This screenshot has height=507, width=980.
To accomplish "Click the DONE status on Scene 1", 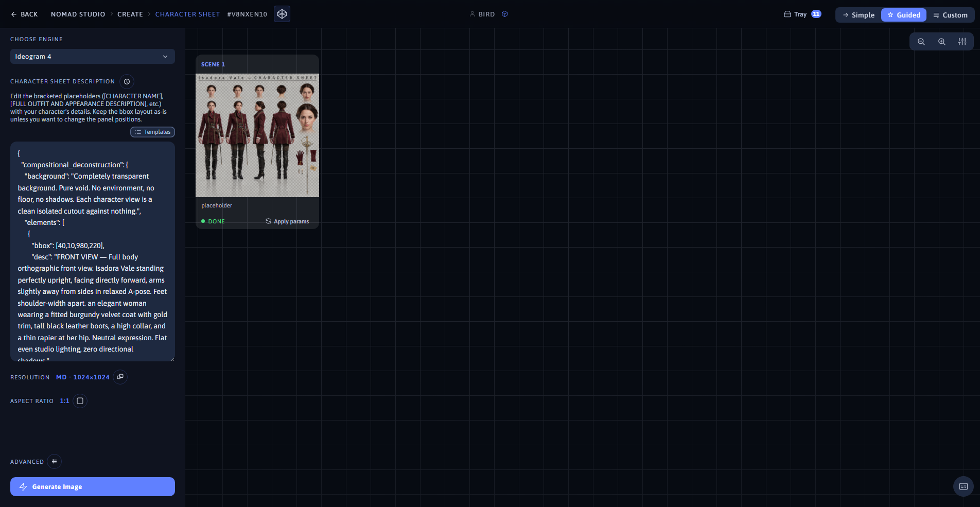I will pos(213,221).
